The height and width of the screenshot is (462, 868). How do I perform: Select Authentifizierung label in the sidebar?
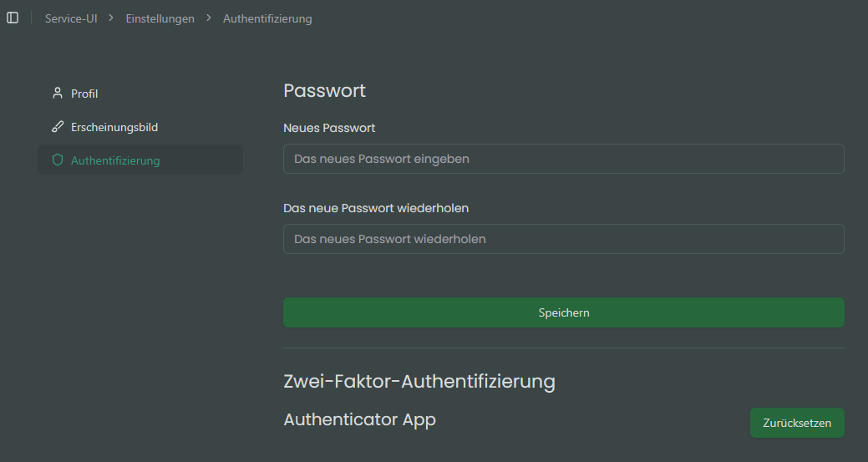point(115,160)
